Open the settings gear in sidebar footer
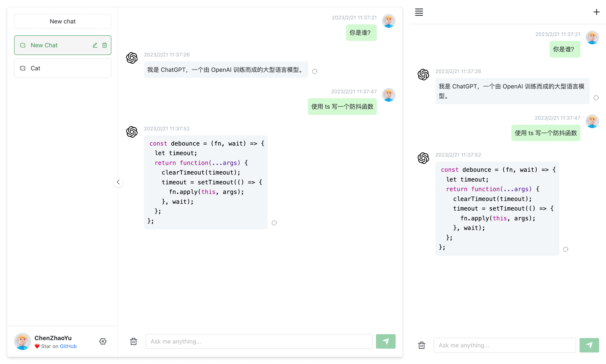The height and width of the screenshot is (364, 606). [103, 341]
